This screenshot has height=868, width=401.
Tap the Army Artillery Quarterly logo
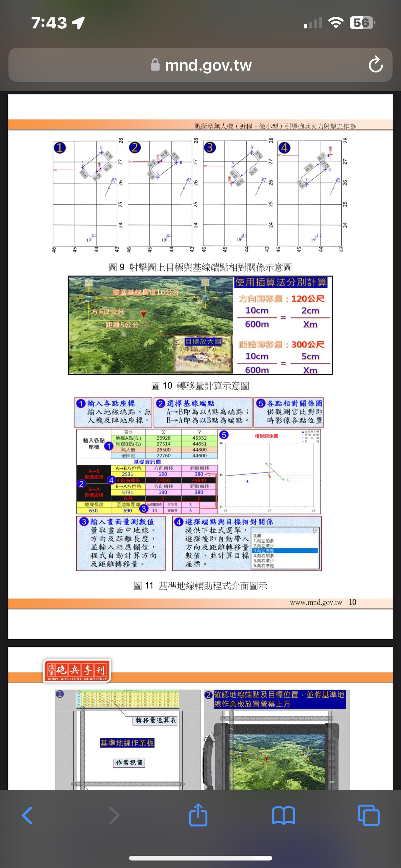77,671
